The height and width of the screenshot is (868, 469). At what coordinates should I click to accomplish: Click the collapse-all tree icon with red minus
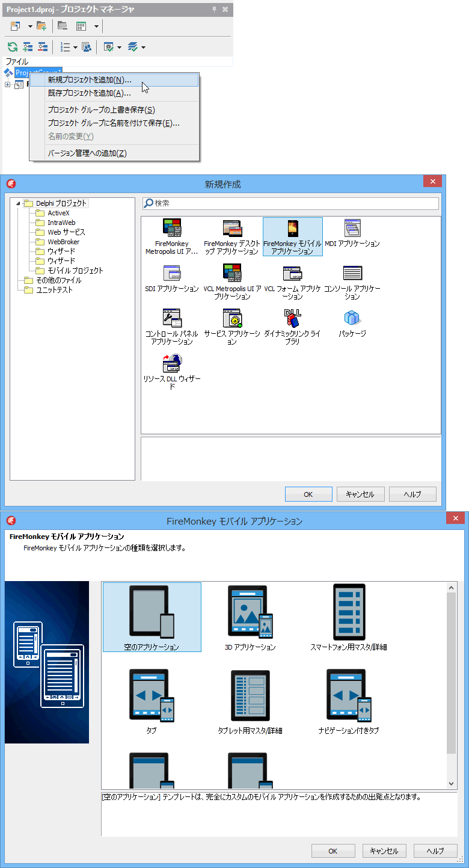click(43, 47)
